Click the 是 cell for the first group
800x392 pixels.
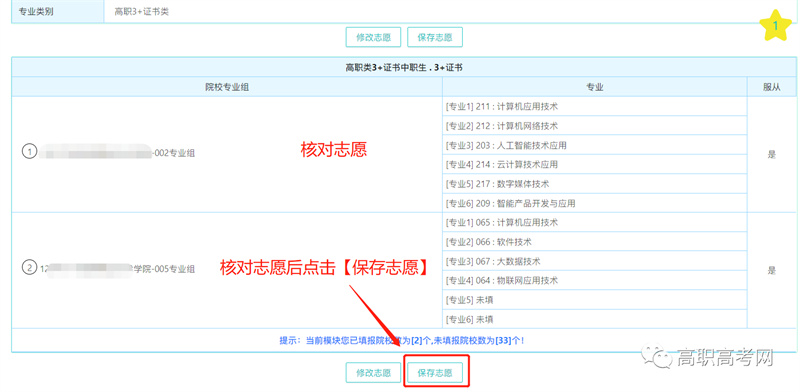[771, 155]
